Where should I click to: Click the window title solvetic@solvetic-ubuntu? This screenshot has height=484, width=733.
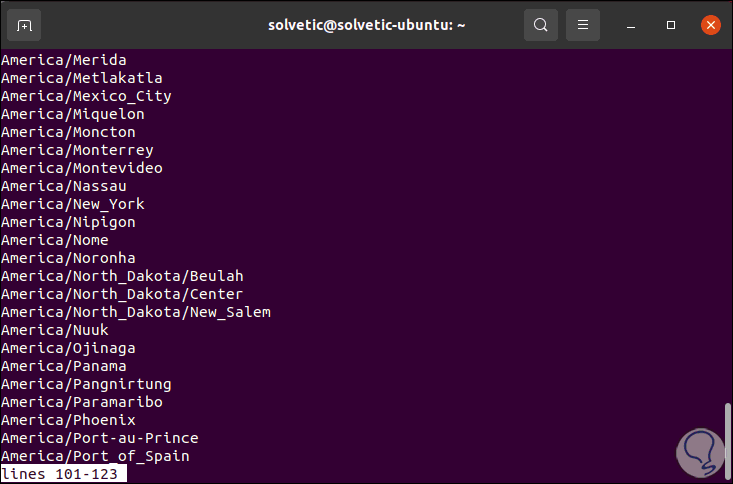(366, 24)
